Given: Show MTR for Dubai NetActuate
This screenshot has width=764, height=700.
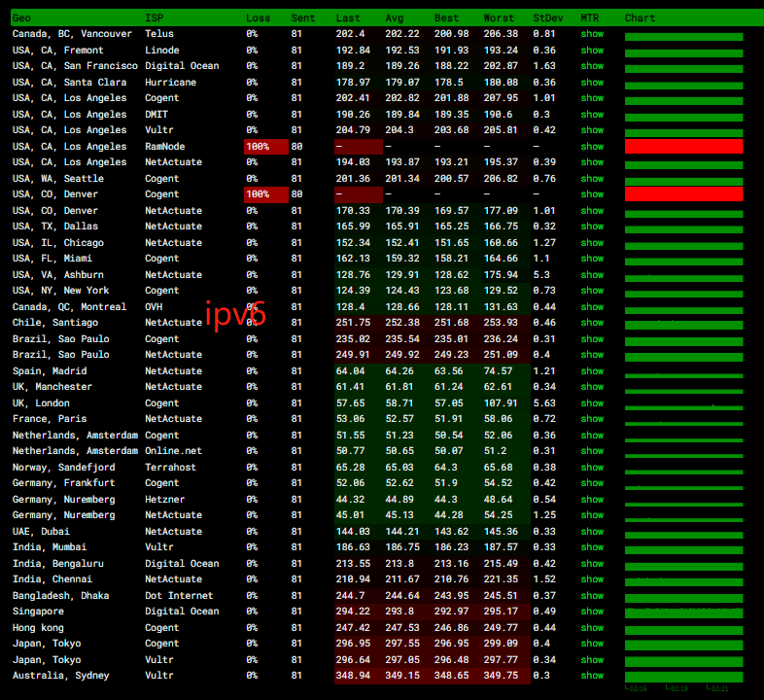Looking at the screenshot, I should pyautogui.click(x=592, y=532).
